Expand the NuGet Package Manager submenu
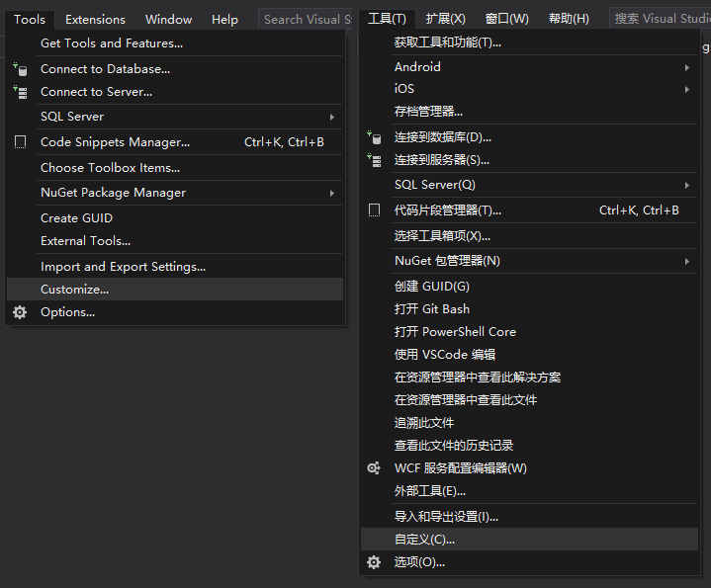Viewport: 711px width, 588px height. click(x=332, y=193)
